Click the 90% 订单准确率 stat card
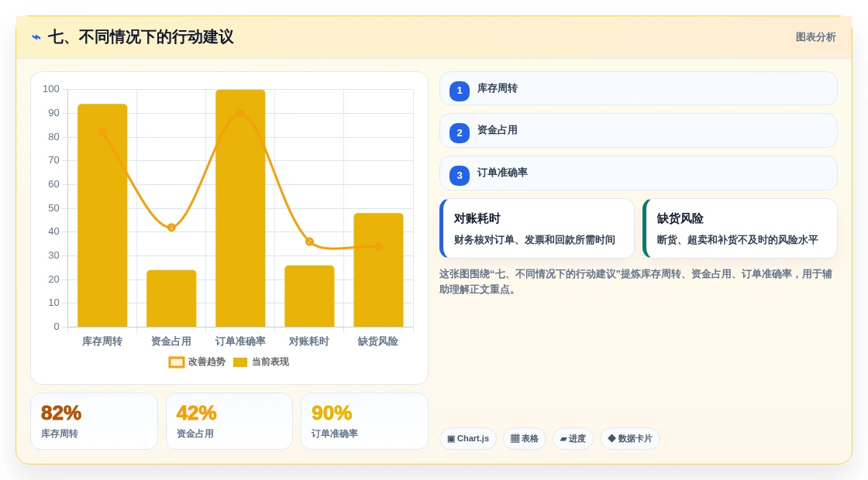This screenshot has height=480, width=868. (364, 421)
